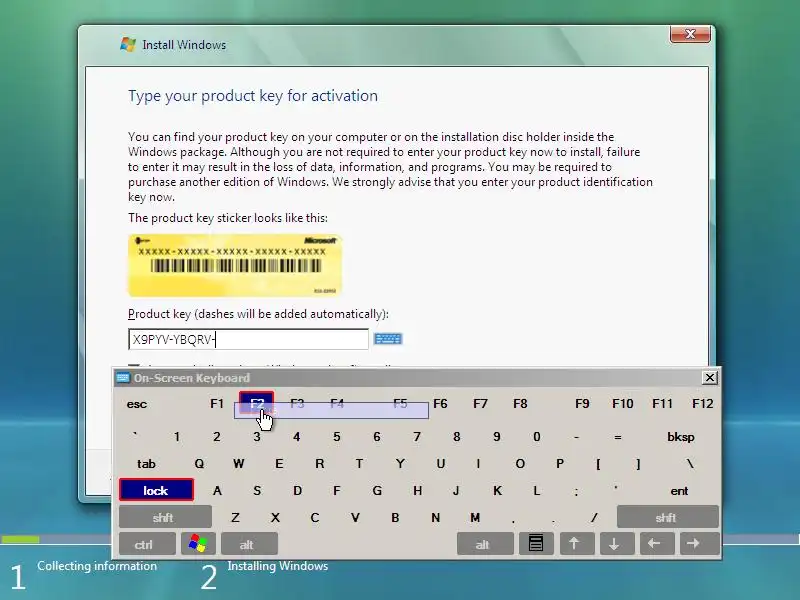Viewport: 800px width, 600px height.
Task: Click the H key
Action: point(417,491)
